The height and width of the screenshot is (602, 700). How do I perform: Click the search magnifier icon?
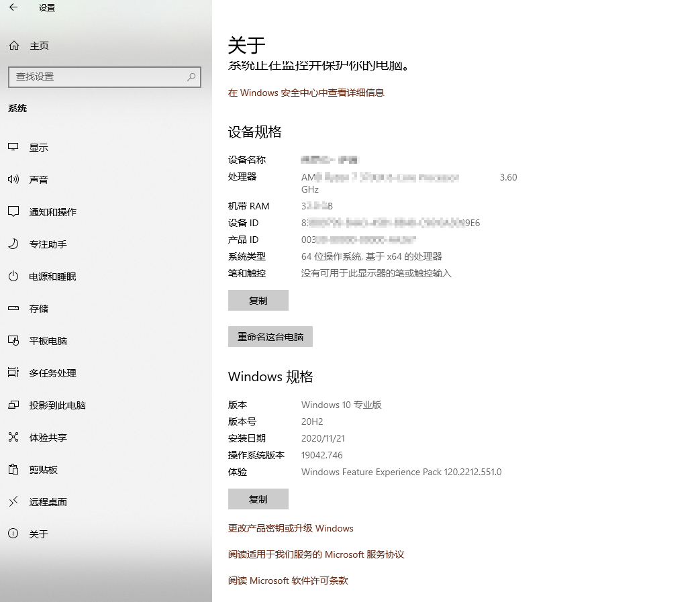[191, 77]
